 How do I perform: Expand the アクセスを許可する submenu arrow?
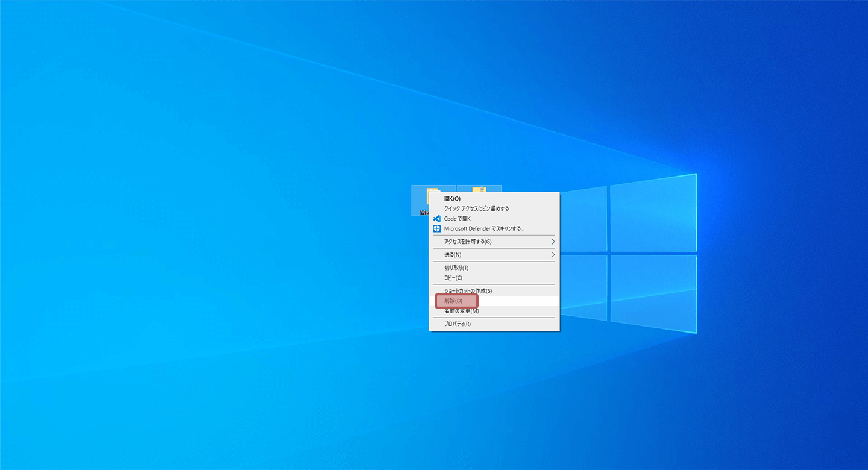553,242
